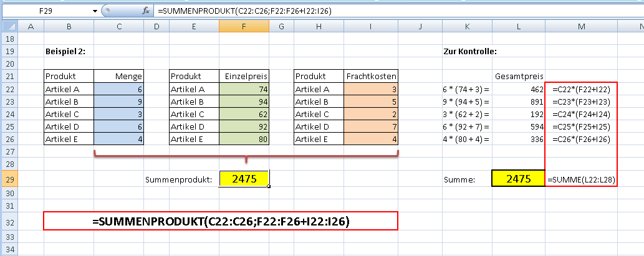Select Gesamtpreis cell with value 891

[x=518, y=102]
